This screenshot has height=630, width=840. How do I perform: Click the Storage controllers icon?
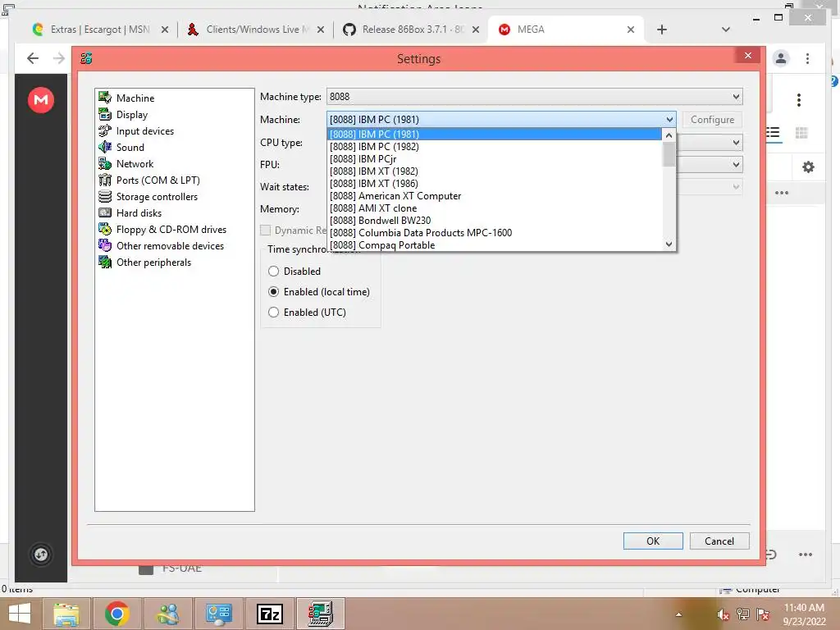point(105,196)
